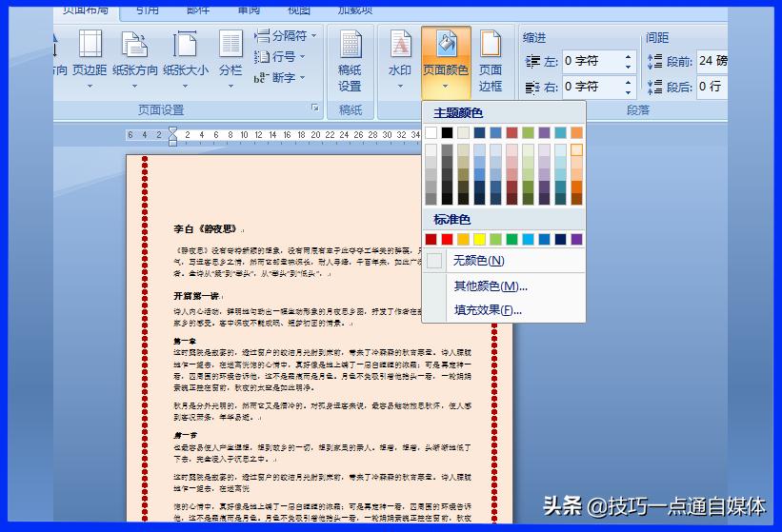The width and height of the screenshot is (782, 532).
Task: Click the heading 第一章 in document
Action: (x=185, y=342)
